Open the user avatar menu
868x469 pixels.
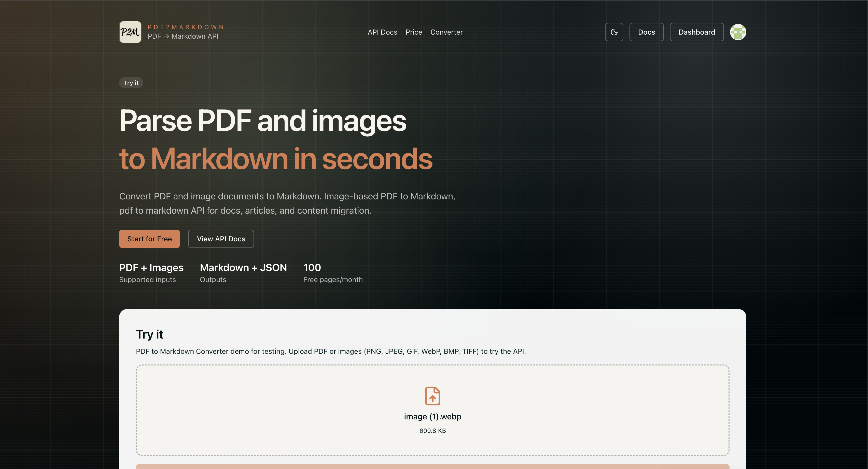point(738,32)
